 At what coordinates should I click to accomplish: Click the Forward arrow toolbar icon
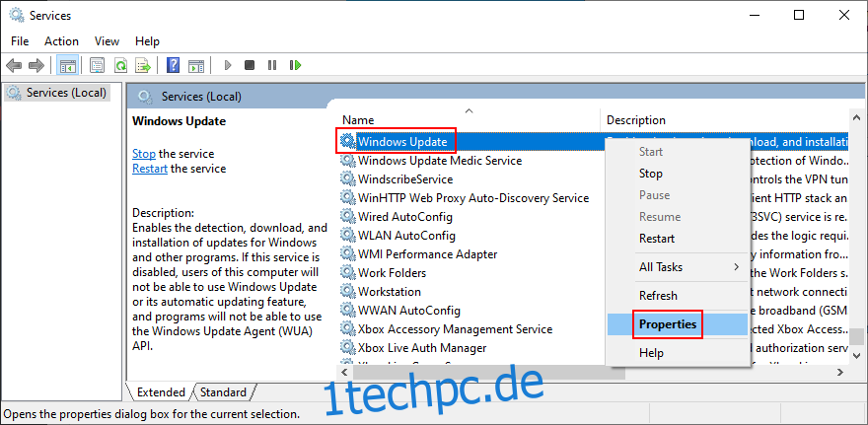point(36,65)
